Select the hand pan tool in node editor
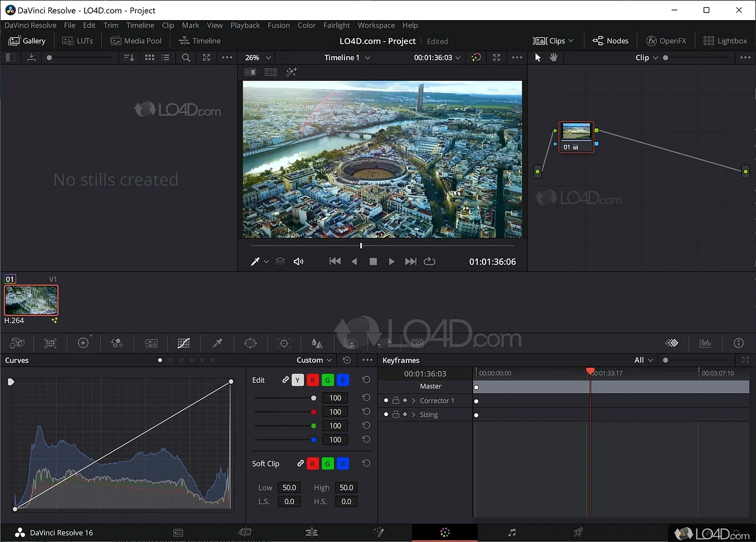Viewport: 756px width, 542px height. 553,57
